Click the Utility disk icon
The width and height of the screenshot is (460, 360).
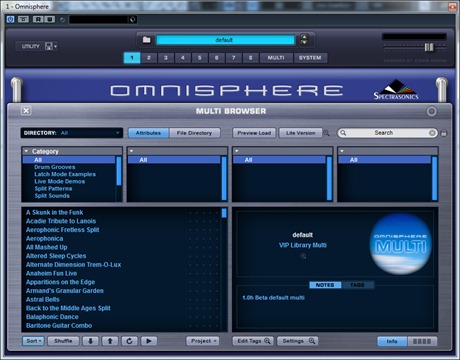coord(49,46)
